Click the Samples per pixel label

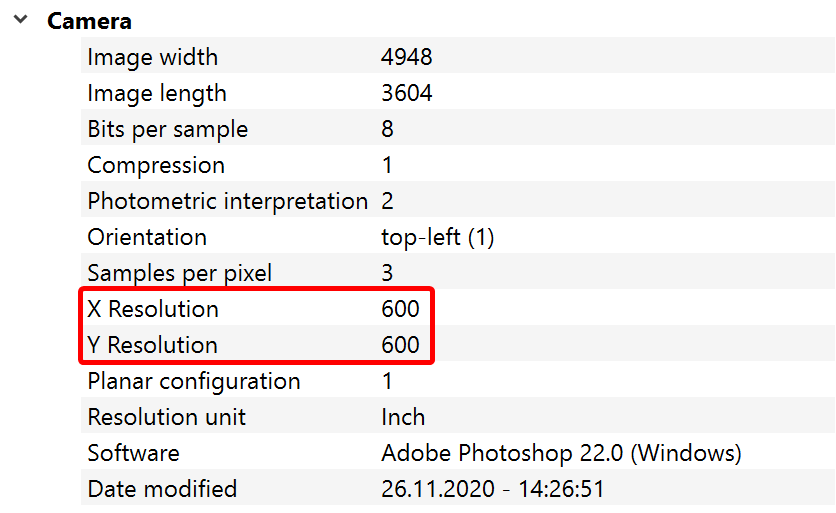pyautogui.click(x=179, y=273)
